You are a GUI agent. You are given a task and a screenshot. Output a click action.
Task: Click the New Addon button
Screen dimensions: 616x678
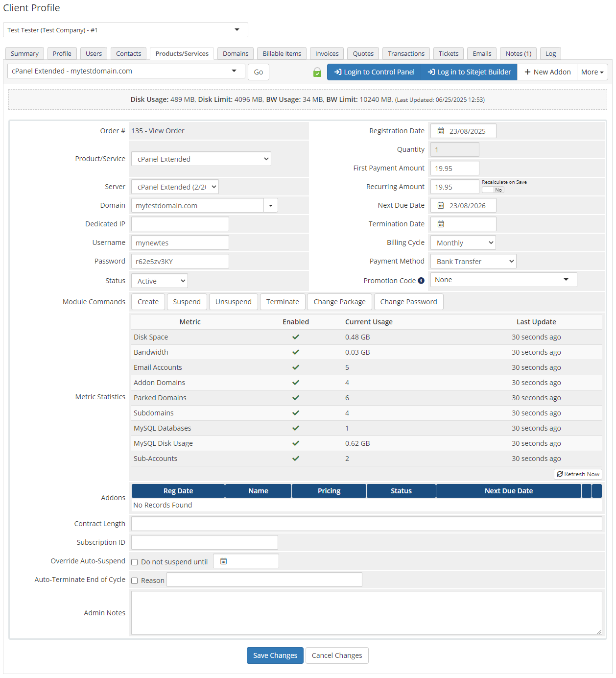(547, 72)
